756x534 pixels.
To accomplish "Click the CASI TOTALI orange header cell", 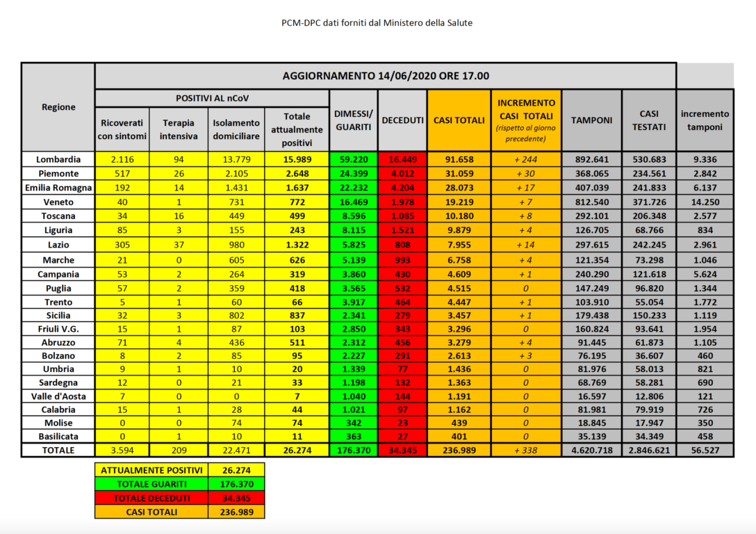I will click(x=459, y=120).
